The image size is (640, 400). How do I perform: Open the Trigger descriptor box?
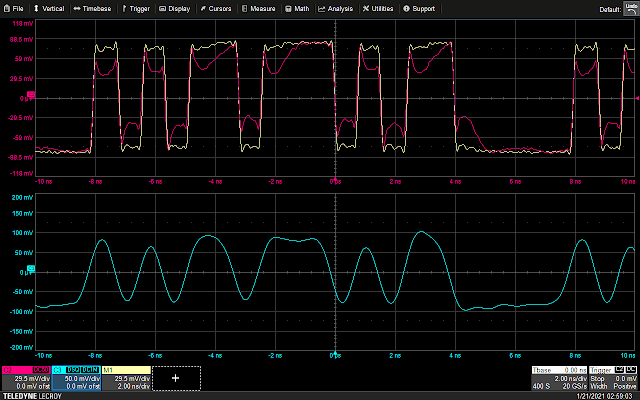[614, 378]
